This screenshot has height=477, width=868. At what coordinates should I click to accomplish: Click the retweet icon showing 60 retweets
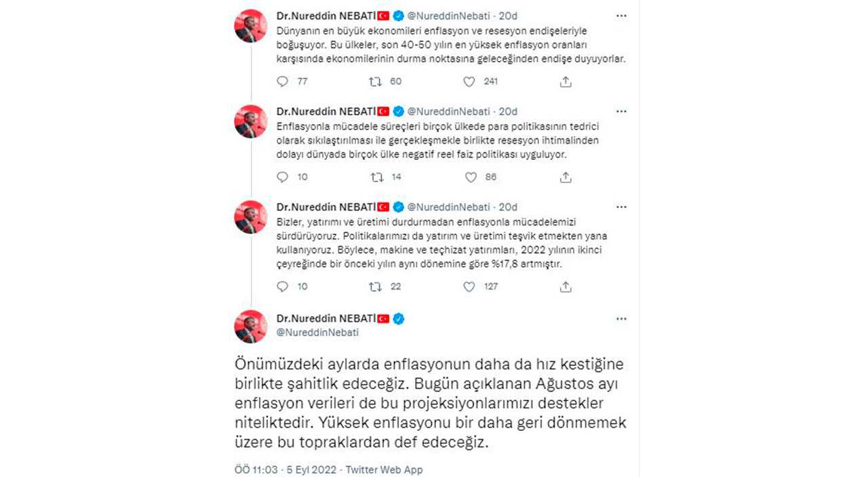375,81
